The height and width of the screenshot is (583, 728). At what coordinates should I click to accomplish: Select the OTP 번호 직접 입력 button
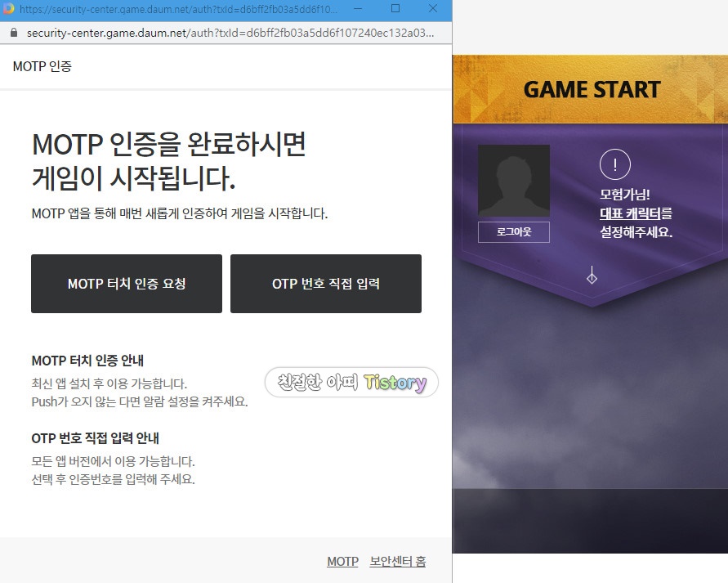click(325, 284)
